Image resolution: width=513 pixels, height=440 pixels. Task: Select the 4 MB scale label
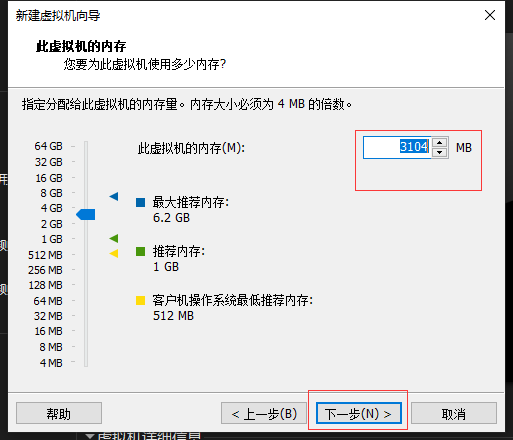pyautogui.click(x=51, y=363)
